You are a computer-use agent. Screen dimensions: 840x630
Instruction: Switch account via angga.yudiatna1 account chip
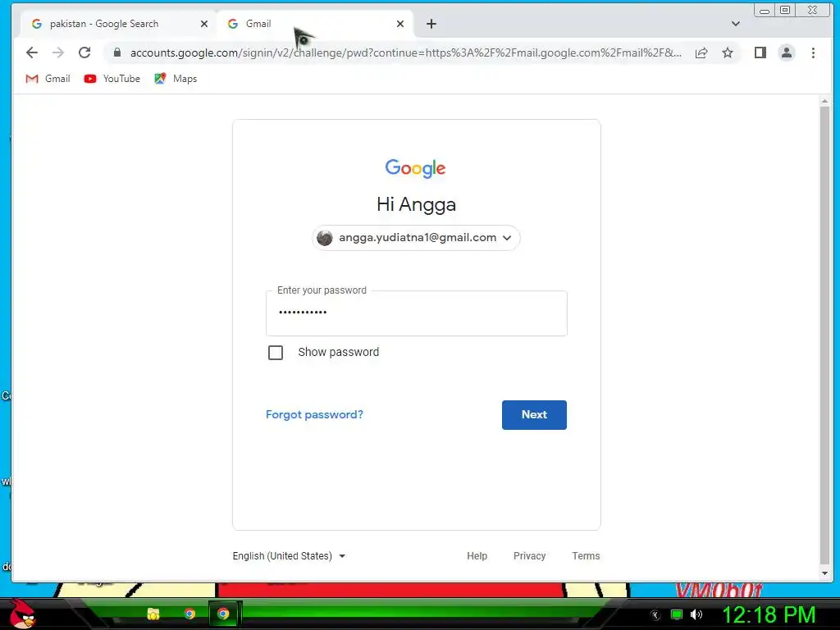click(416, 237)
